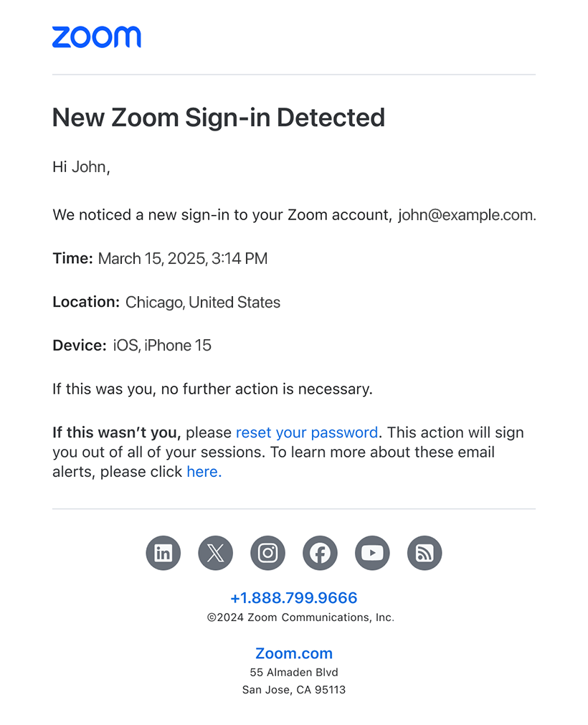Click the john@example.com email address
The width and height of the screenshot is (588, 725).
[465, 215]
